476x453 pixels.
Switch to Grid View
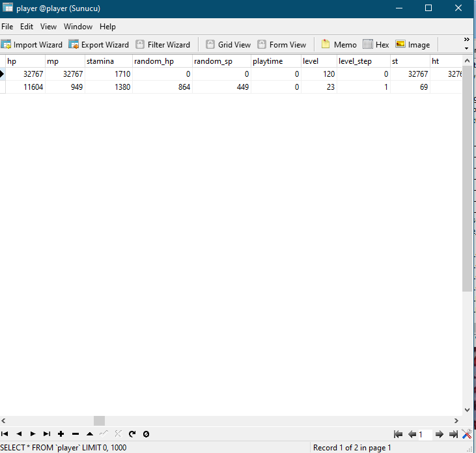click(229, 45)
